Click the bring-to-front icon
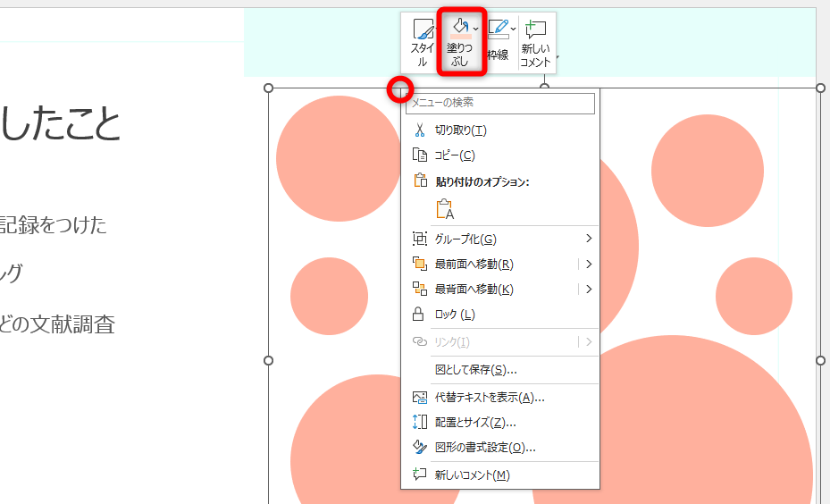The image size is (830, 504). click(420, 264)
